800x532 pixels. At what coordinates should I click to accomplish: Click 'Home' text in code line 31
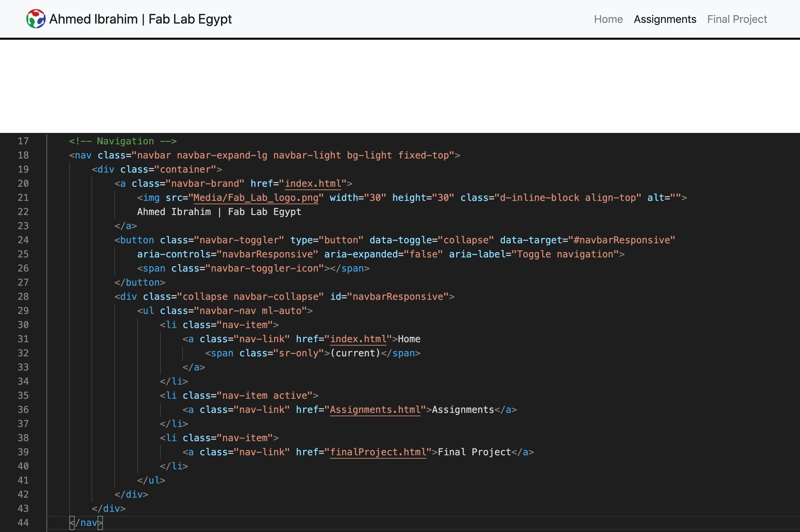(x=409, y=339)
